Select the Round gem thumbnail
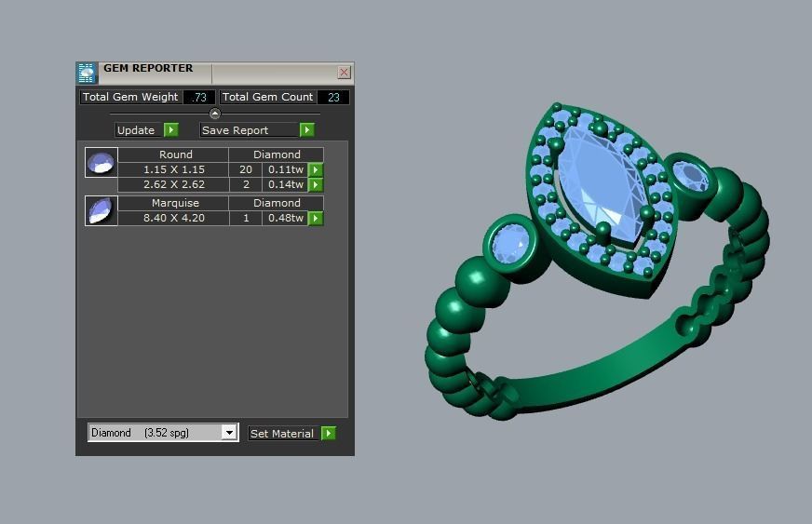Image resolution: width=812 pixels, height=524 pixels. point(101,163)
